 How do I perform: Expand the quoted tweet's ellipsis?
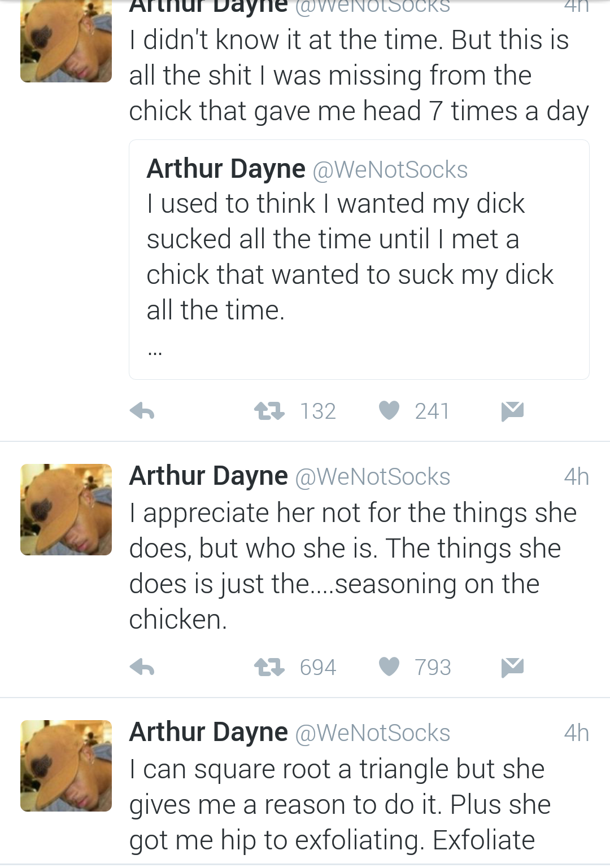(155, 354)
